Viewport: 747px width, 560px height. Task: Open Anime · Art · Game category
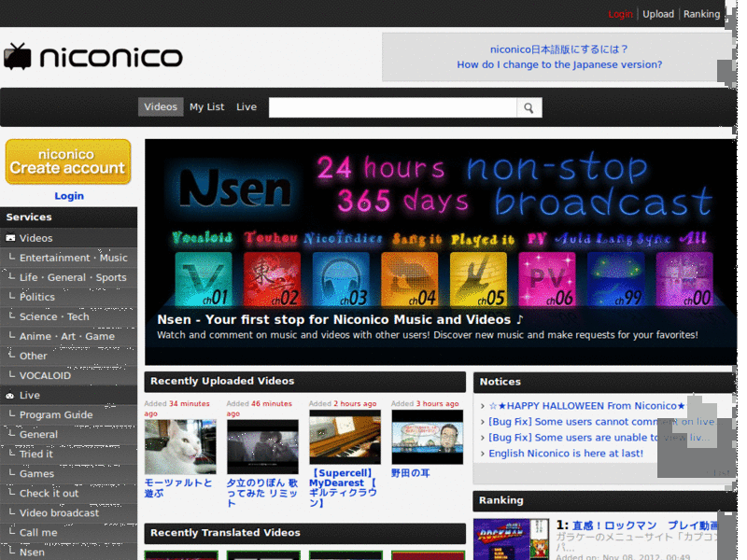coord(68,336)
